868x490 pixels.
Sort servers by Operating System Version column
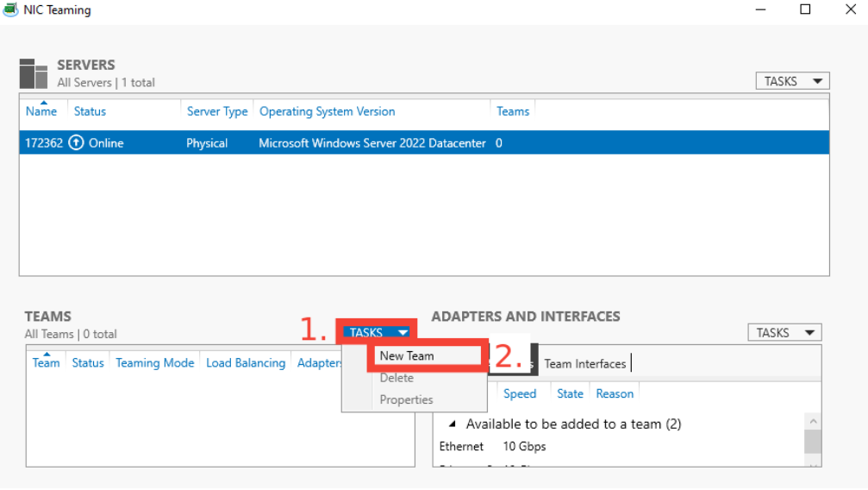[327, 111]
